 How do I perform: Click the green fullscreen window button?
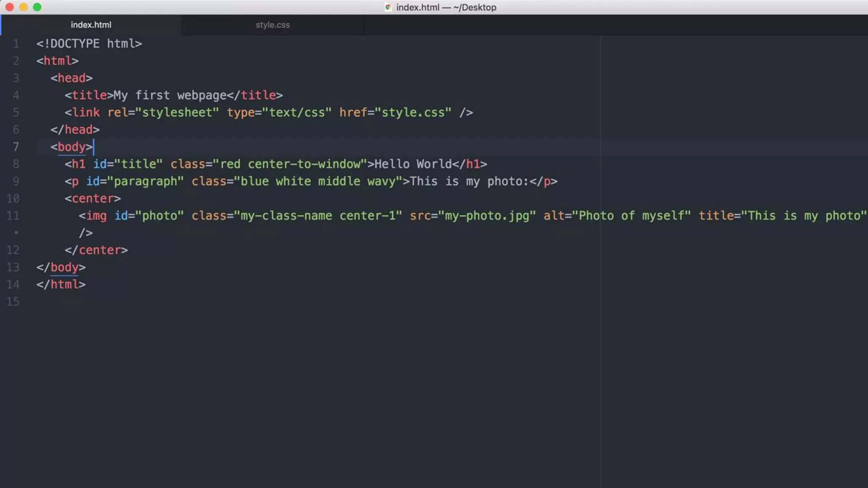pyautogui.click(x=37, y=7)
